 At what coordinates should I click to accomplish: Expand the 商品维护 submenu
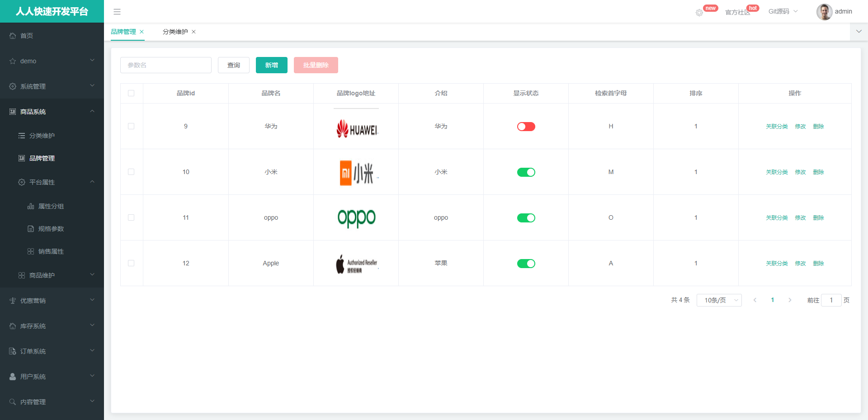[x=52, y=275]
